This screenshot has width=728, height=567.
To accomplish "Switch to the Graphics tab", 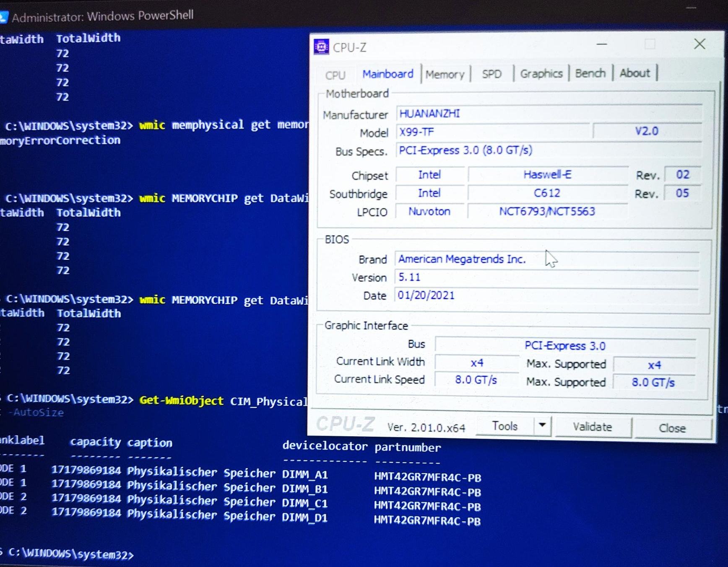I will 541,74.
